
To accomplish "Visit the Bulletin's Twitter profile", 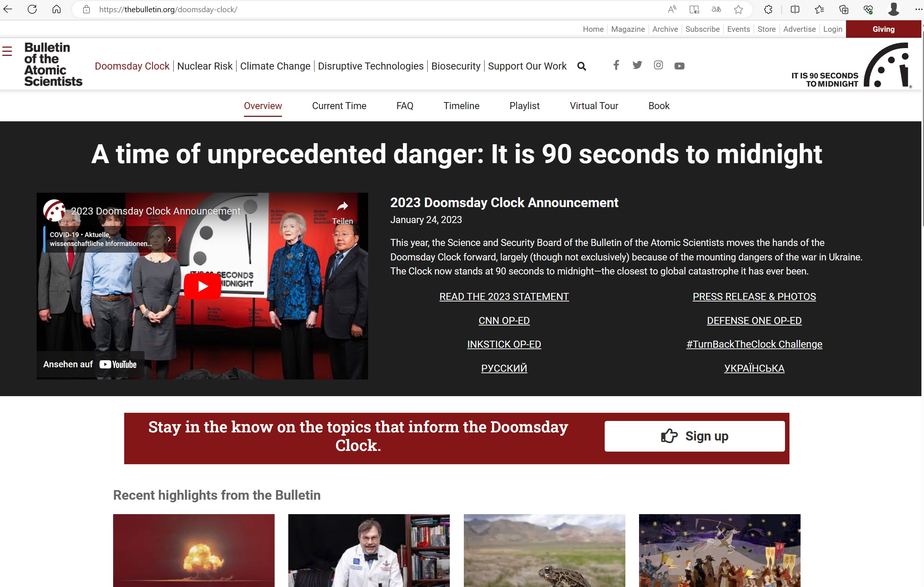I will 637,65.
